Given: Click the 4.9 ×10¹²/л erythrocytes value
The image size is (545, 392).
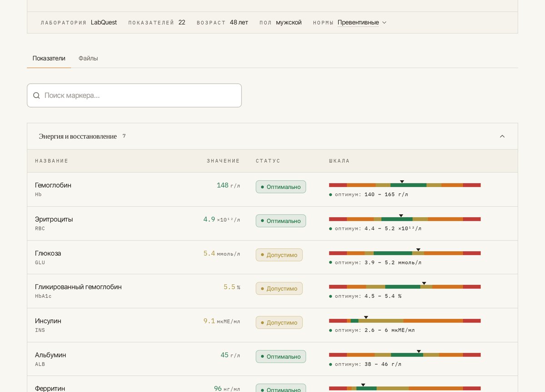Looking at the screenshot, I should pyautogui.click(x=222, y=219).
